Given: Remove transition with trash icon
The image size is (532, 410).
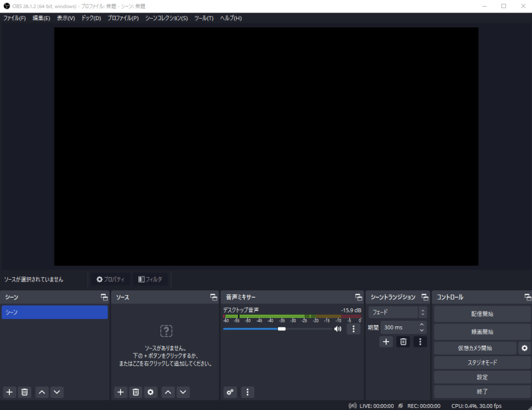Looking at the screenshot, I should 403,342.
